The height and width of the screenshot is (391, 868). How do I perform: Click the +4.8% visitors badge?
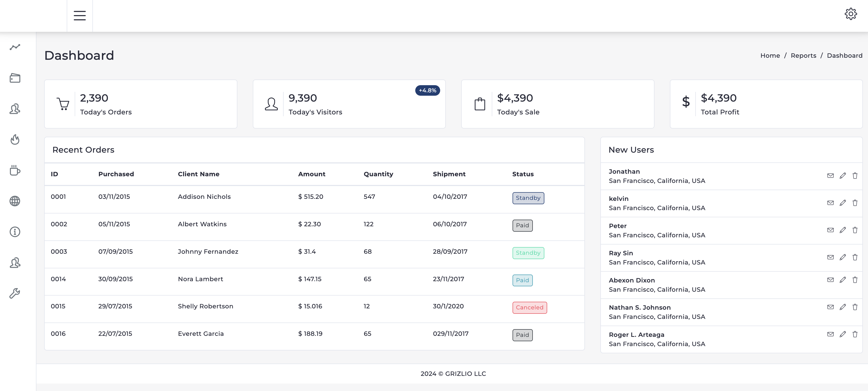(427, 90)
